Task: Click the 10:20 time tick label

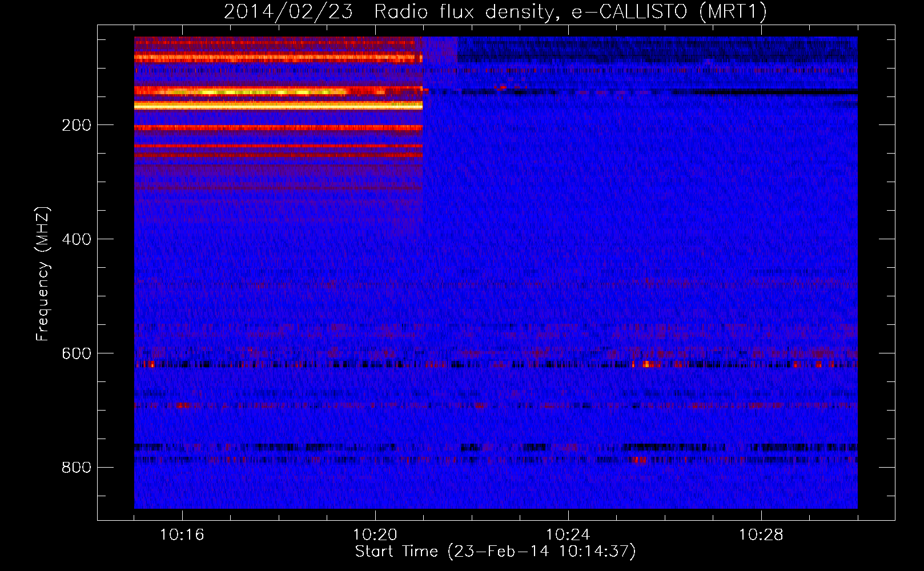Action: click(x=375, y=535)
